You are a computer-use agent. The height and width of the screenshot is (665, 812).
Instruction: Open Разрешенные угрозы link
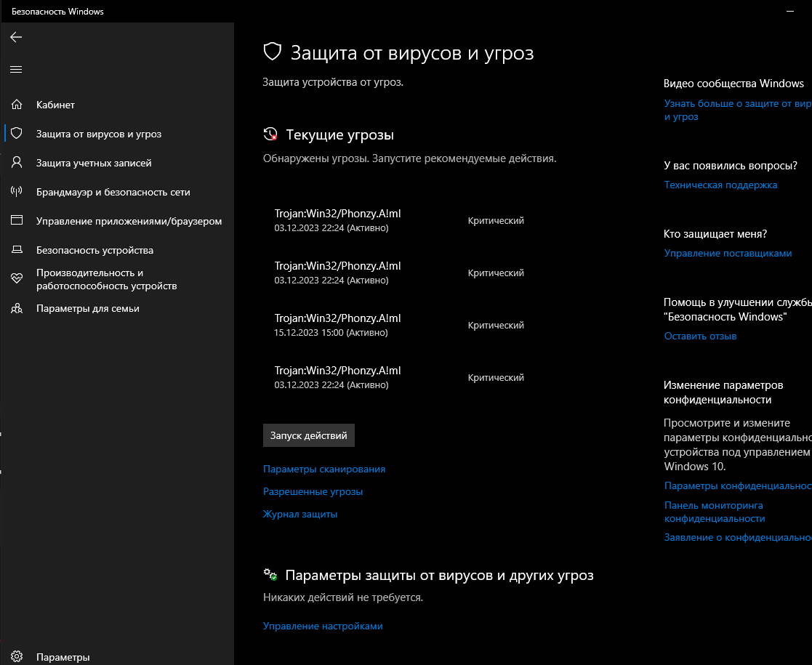(313, 491)
